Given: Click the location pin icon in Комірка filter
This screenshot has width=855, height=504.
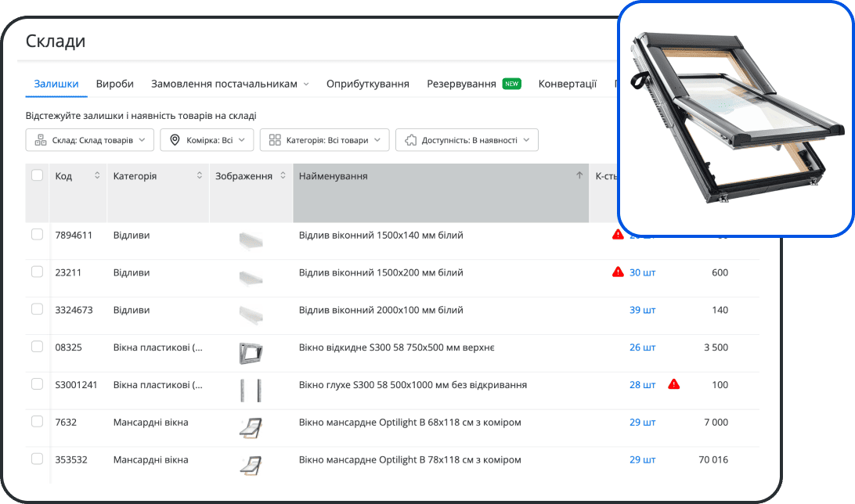Looking at the screenshot, I should pyautogui.click(x=175, y=140).
